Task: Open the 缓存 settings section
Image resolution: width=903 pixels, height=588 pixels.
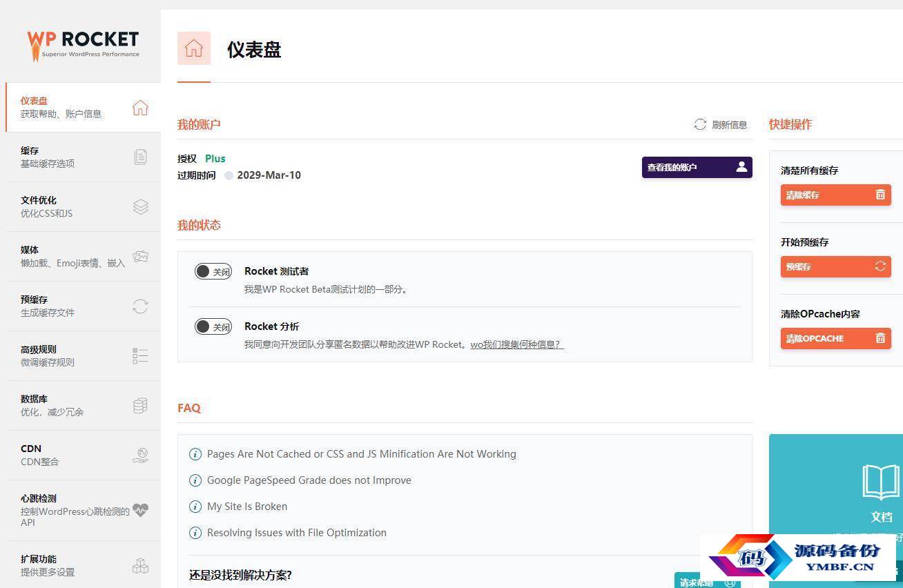Action: (83, 157)
